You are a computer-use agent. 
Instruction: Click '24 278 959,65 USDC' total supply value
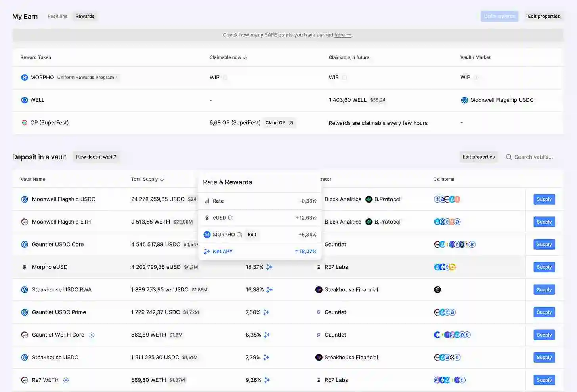click(x=158, y=199)
